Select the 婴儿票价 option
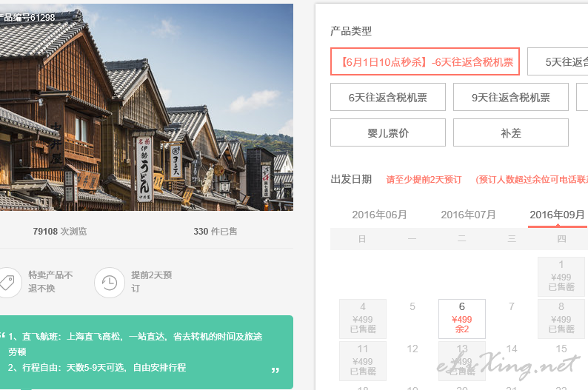 (x=388, y=132)
